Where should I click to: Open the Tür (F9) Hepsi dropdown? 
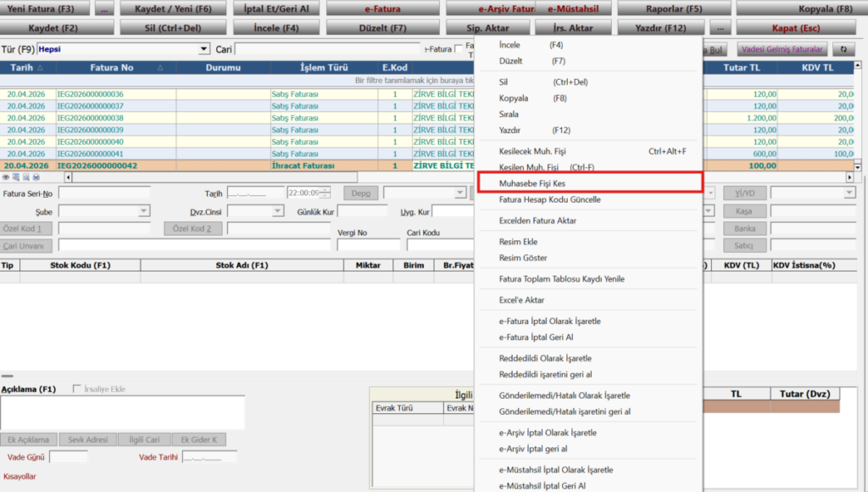pos(204,49)
